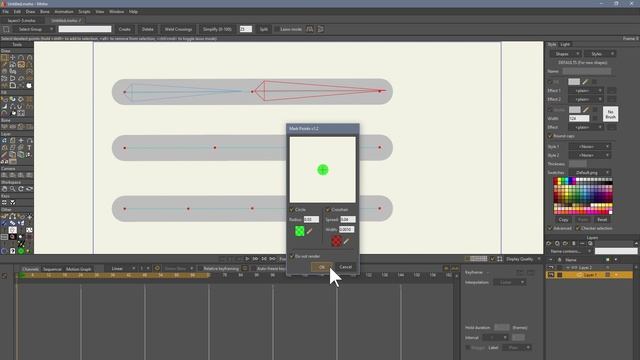This screenshot has width=640, height=360.
Task: Pick crosshair color with the eyedropper
Action: tap(346, 242)
